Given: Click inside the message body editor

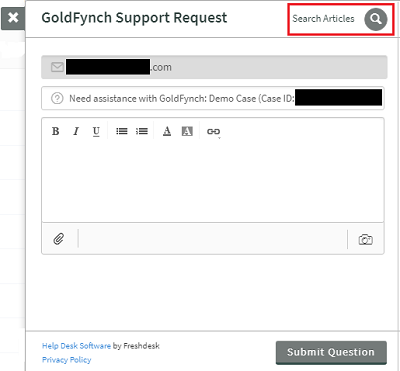Looking at the screenshot, I should [x=213, y=182].
